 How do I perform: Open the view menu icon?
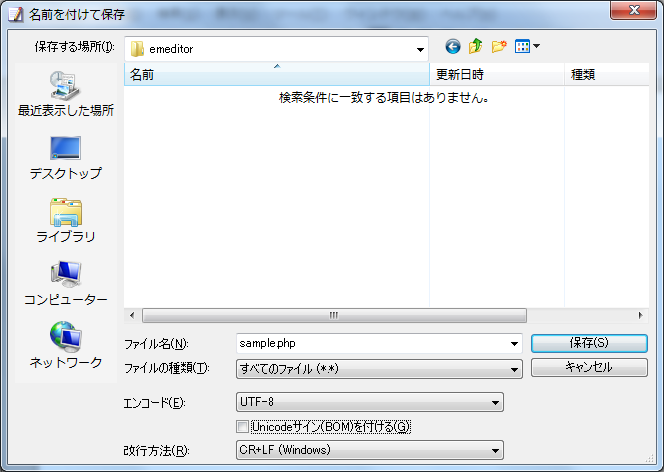pos(526,47)
